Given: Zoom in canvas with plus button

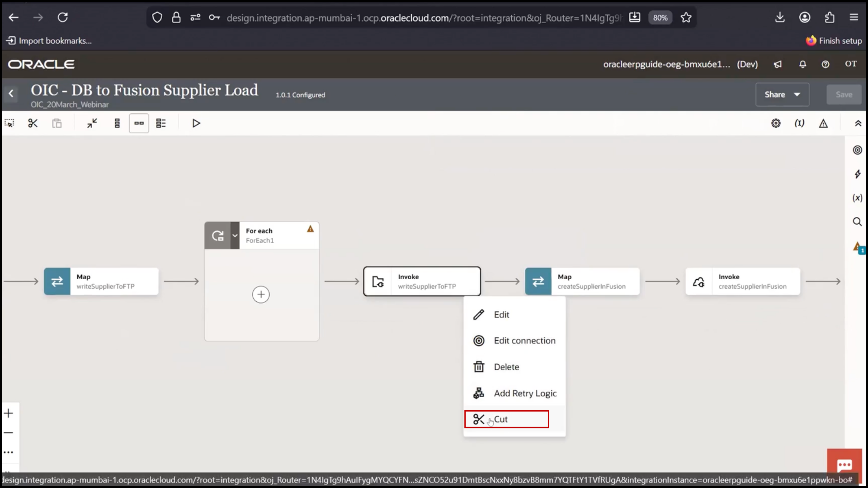Looking at the screenshot, I should pos(9,413).
